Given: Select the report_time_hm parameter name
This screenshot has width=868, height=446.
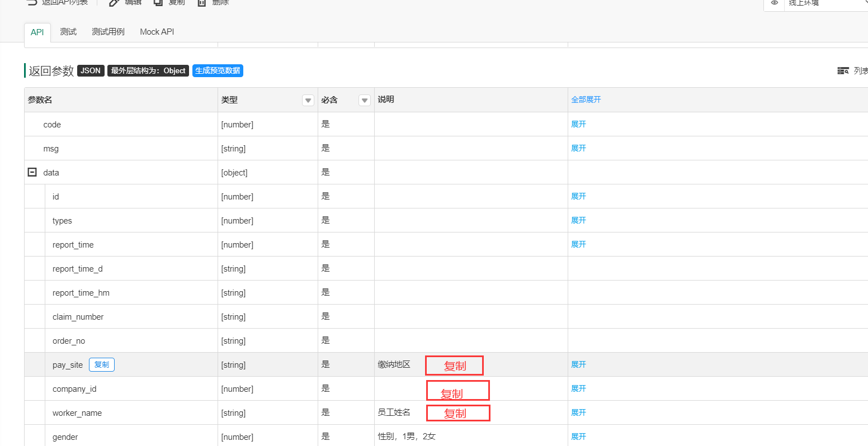Looking at the screenshot, I should tap(81, 293).
